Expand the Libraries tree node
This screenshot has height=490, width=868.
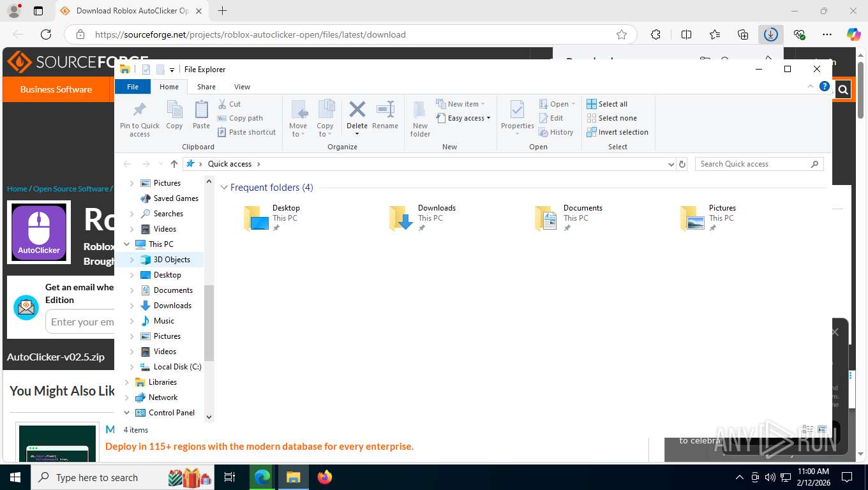127,382
